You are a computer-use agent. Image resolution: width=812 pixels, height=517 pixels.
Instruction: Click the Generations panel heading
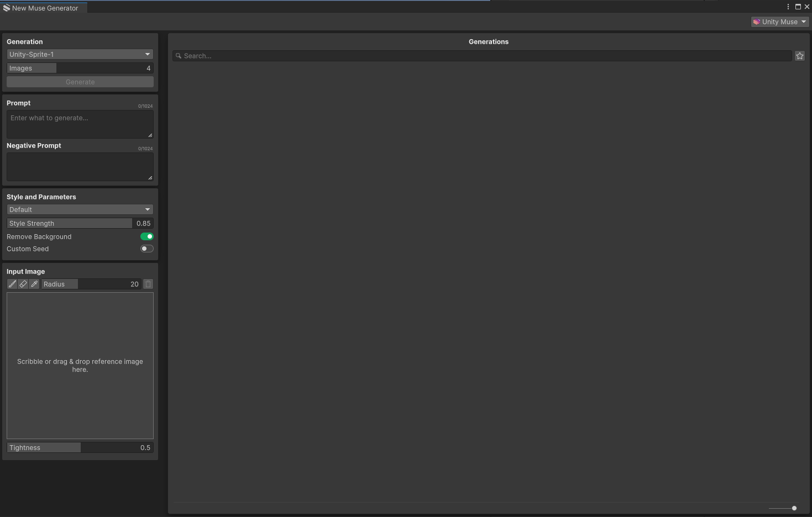489,41
